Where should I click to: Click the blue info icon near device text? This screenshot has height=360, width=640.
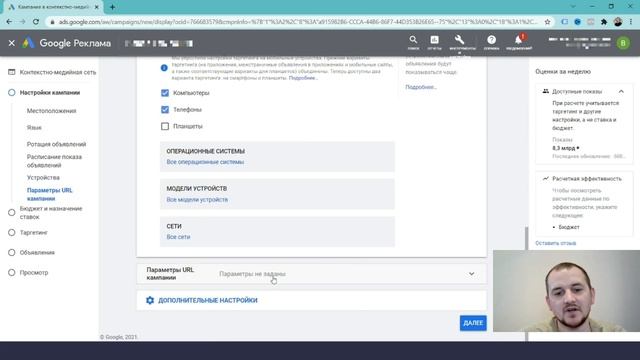pos(164,68)
